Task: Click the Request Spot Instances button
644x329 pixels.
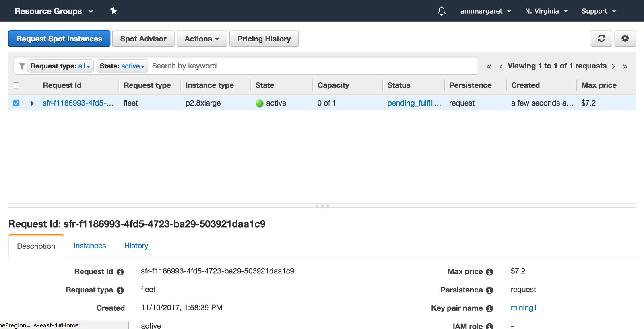Action: point(59,39)
